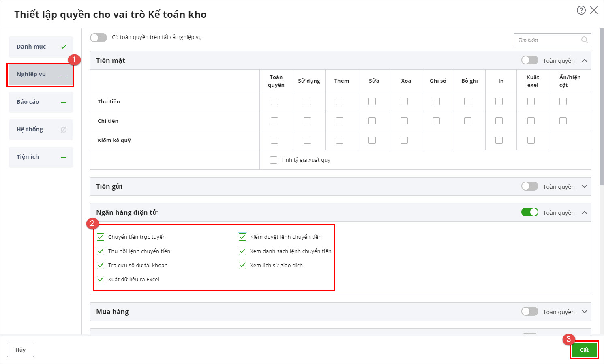Turn off Ngân hàng điện tử Toàn quyền toggle

point(529,212)
